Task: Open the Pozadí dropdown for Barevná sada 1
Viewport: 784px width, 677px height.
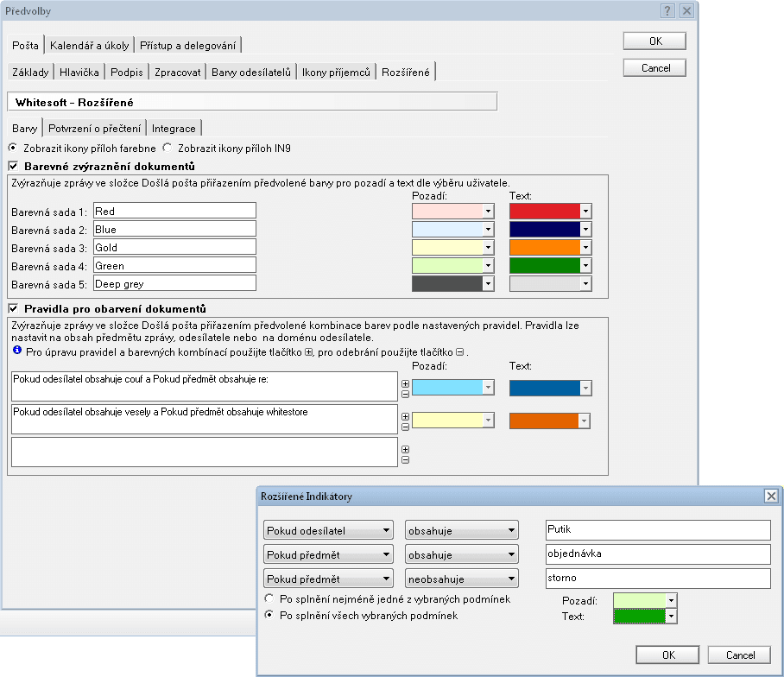Action: (x=488, y=211)
